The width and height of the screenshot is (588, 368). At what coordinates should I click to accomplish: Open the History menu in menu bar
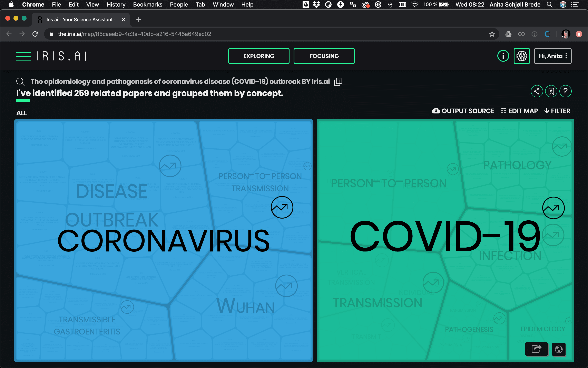[x=116, y=5]
